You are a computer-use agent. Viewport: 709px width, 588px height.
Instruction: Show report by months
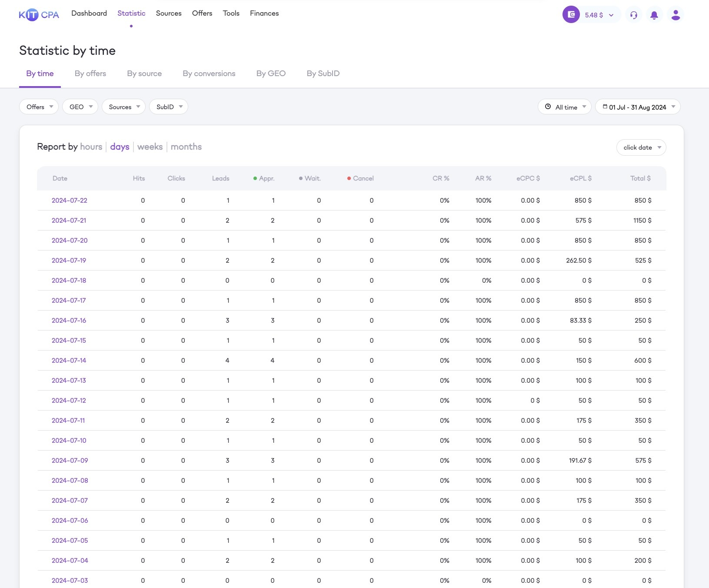(186, 147)
